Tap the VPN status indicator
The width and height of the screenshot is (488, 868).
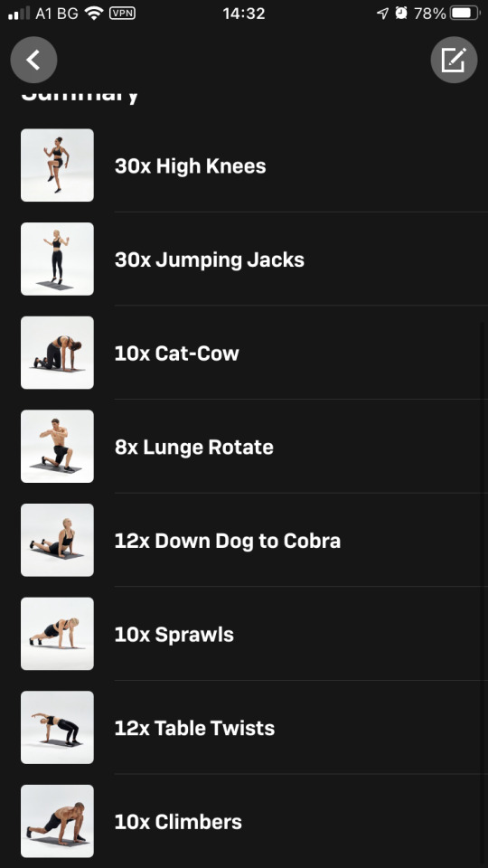122,13
